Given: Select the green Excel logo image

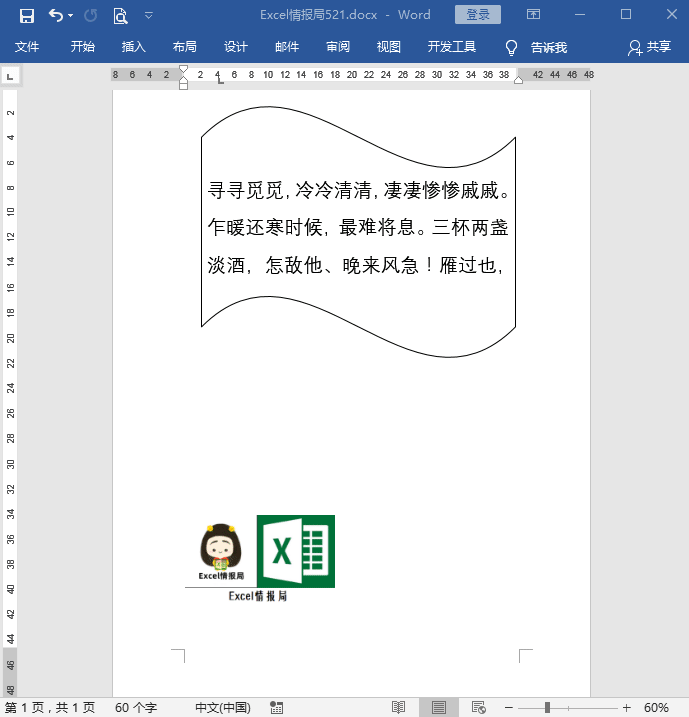Looking at the screenshot, I should 296,551.
